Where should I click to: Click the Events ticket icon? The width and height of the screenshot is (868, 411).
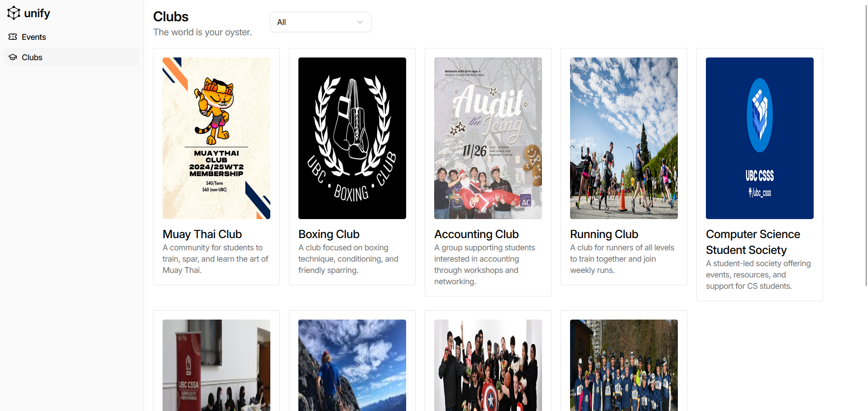click(13, 37)
